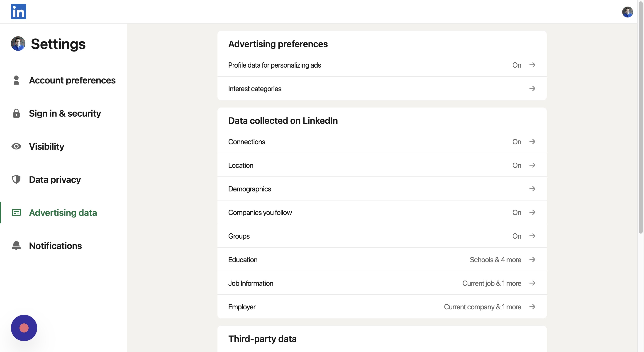Open the Location On setting
This screenshot has height=352, width=644.
[517, 165]
